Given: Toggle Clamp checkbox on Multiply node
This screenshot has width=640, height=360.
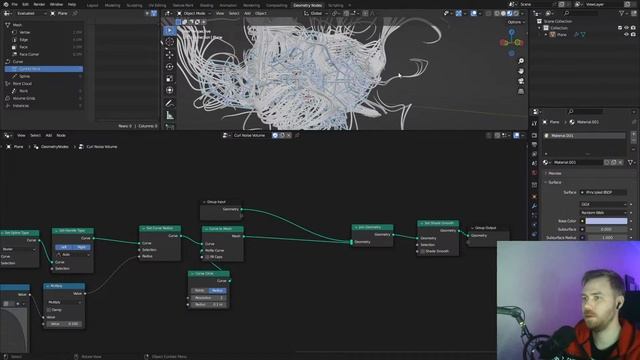Looking at the screenshot, I should [x=49, y=310].
